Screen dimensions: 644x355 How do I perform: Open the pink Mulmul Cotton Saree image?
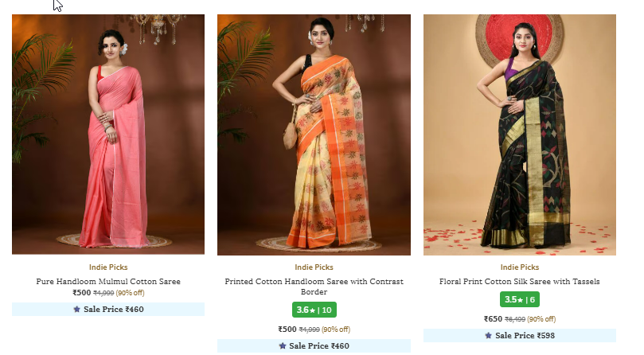click(x=108, y=135)
